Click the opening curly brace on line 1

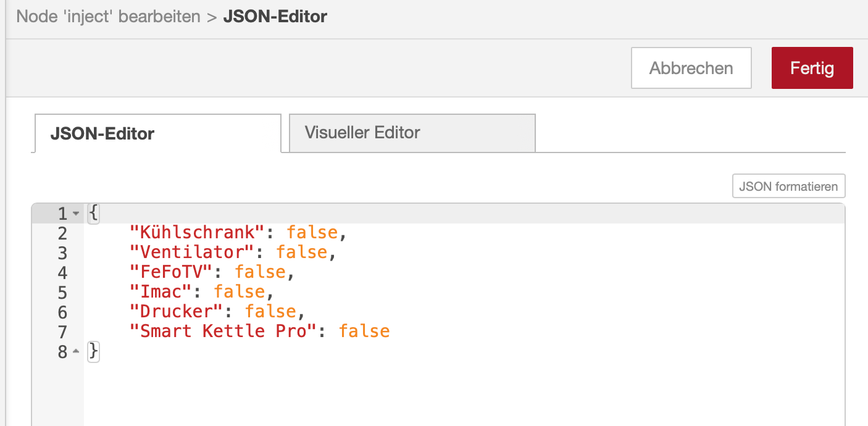(93, 214)
